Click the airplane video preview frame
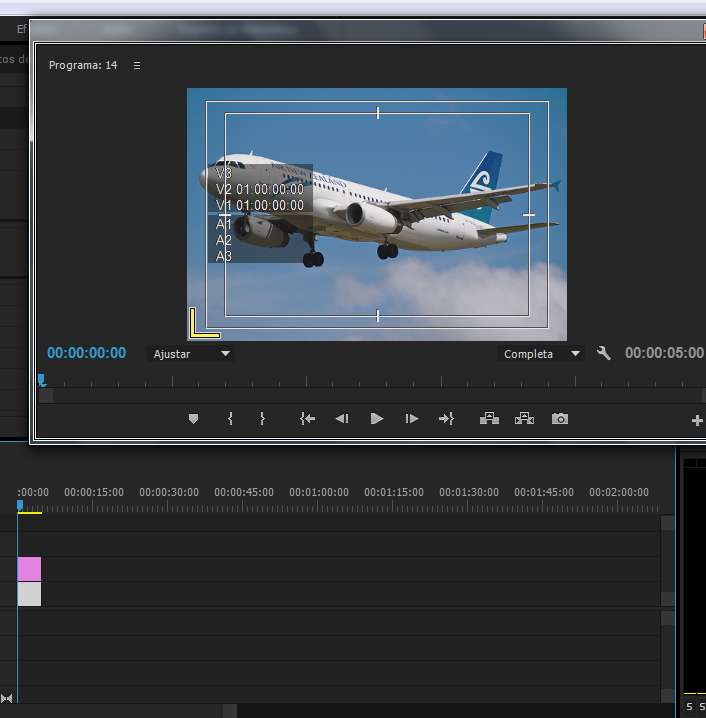Image resolution: width=706 pixels, height=718 pixels. click(x=377, y=214)
